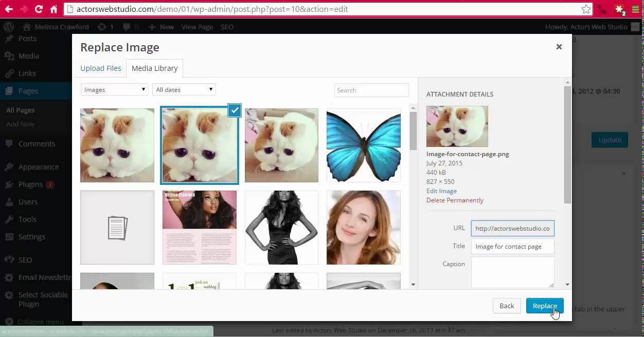Click attachment details scroll down arrow

[567, 285]
